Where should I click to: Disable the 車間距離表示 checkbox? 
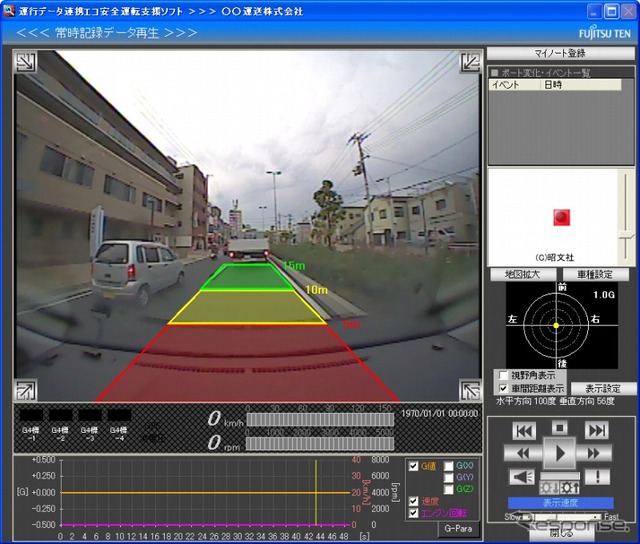pos(503,388)
